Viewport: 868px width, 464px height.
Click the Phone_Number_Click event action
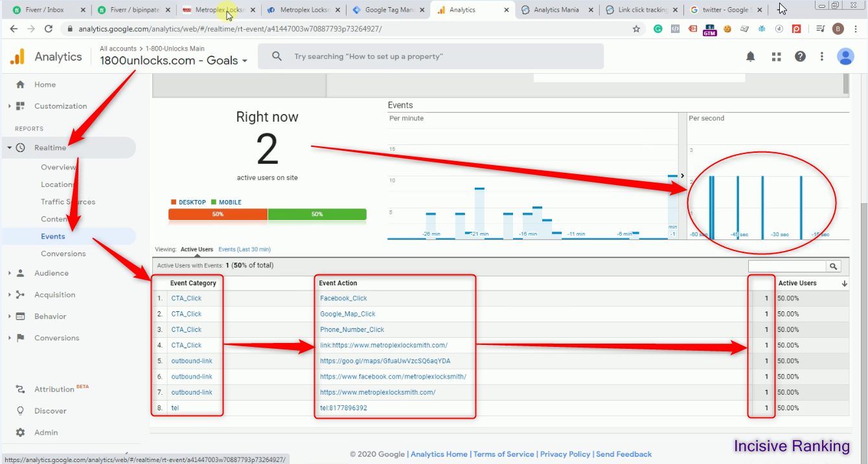[x=352, y=329]
